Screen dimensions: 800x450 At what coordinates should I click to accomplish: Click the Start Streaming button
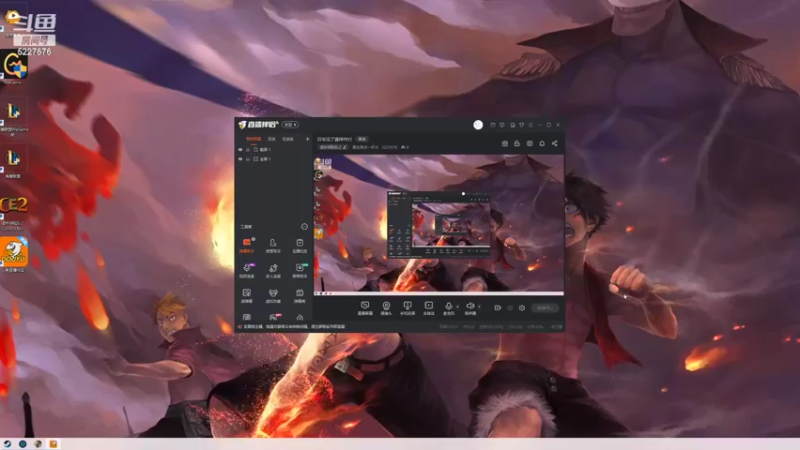click(545, 308)
